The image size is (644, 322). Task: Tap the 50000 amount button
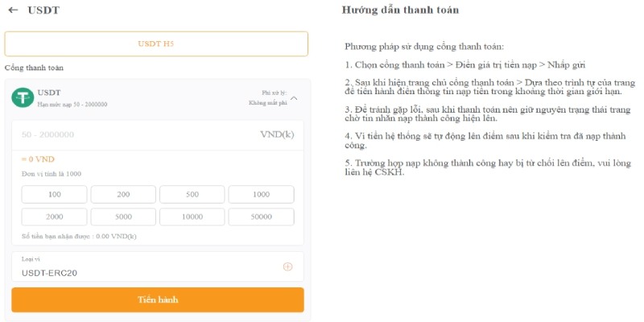pyautogui.click(x=261, y=217)
